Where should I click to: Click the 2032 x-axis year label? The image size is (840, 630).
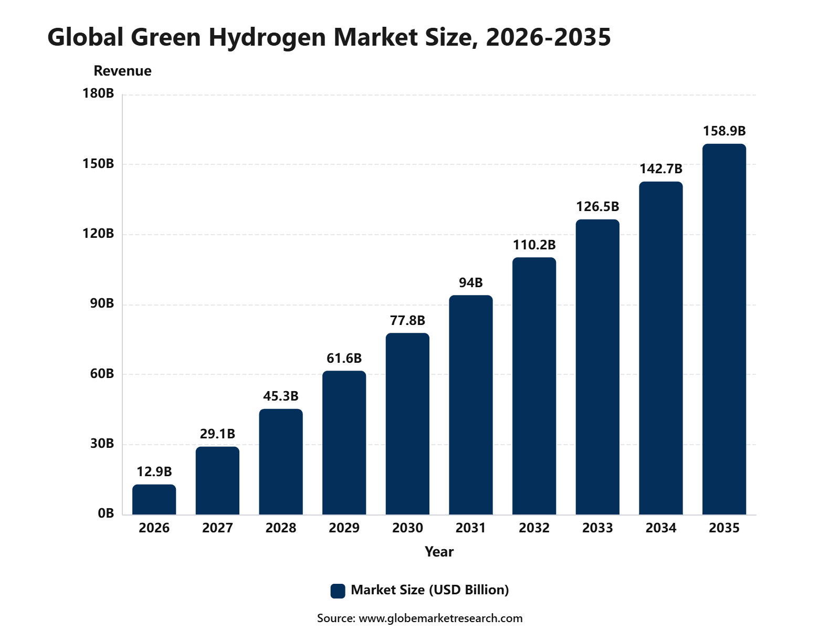[x=534, y=528]
